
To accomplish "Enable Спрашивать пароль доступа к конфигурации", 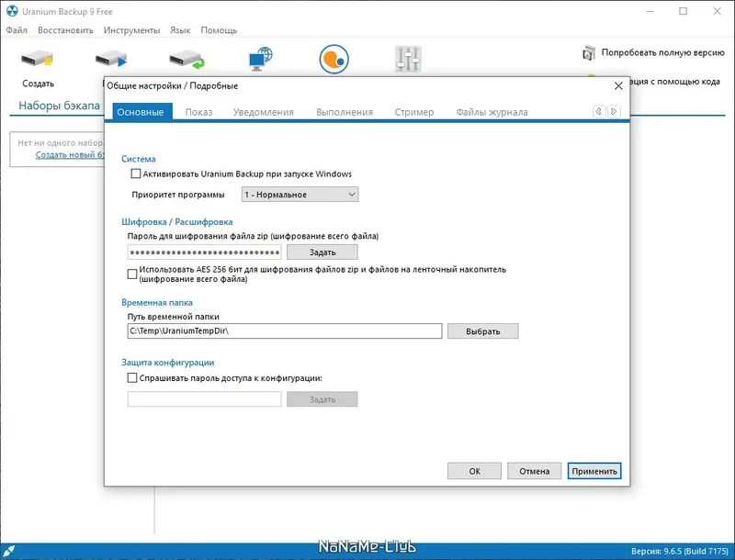I will click(x=130, y=379).
